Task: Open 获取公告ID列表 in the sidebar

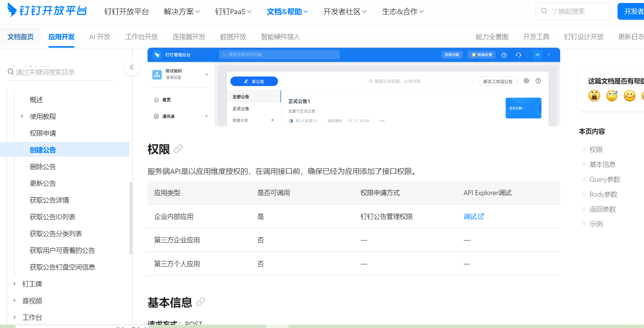Action: click(x=53, y=217)
